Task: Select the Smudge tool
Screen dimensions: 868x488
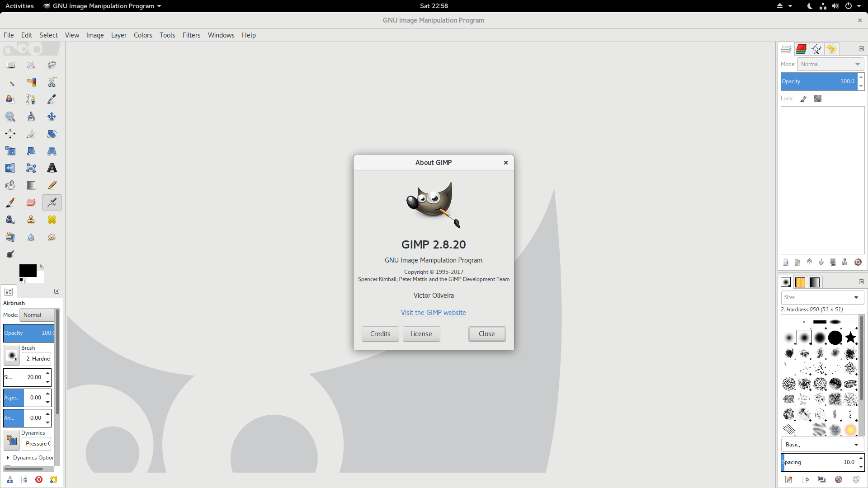Action: click(52, 237)
